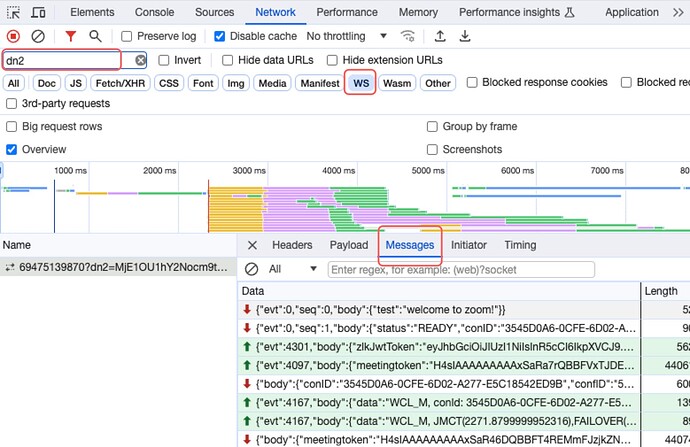
Task: Open the Application tab
Action: click(x=631, y=12)
